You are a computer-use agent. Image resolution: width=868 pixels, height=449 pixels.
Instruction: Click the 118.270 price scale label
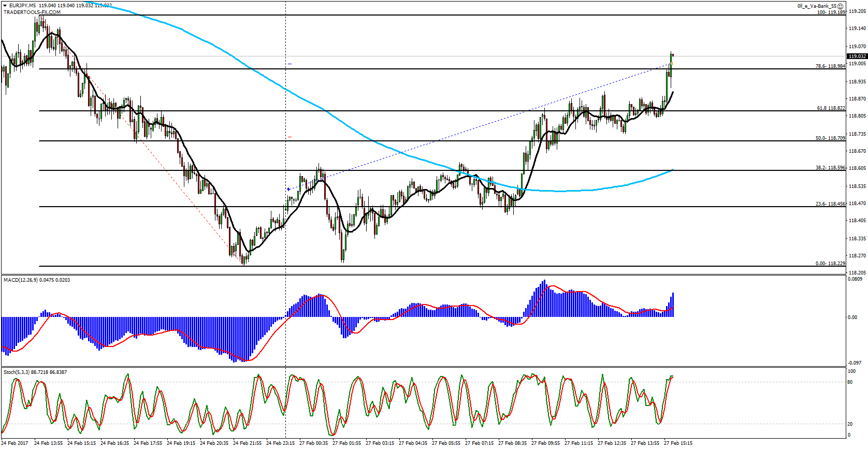click(x=857, y=255)
